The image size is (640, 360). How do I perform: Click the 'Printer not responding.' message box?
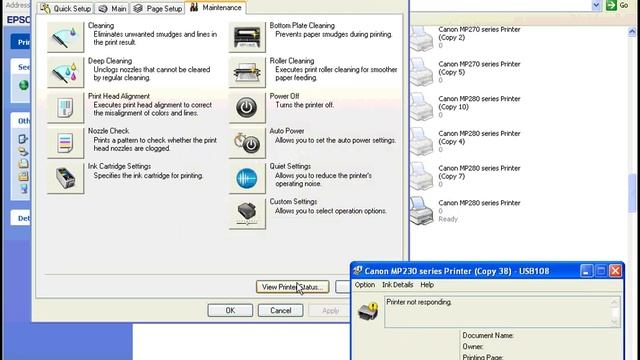pos(502,312)
